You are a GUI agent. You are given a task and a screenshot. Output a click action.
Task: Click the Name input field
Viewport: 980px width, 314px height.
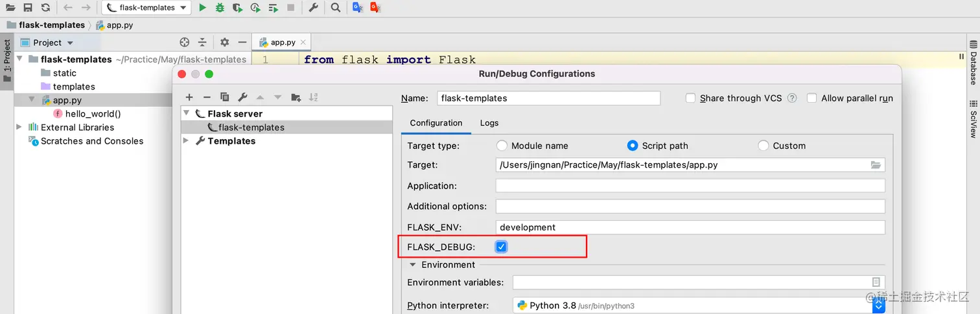549,98
